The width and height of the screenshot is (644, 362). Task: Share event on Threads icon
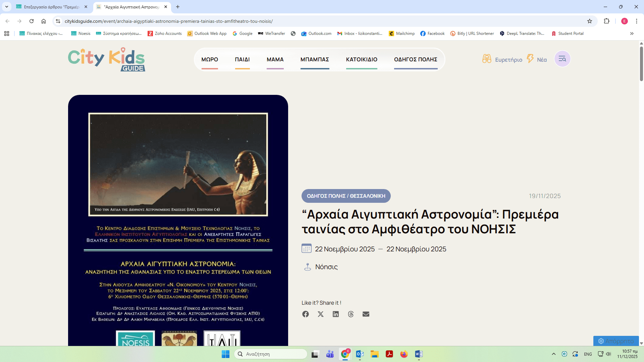(x=351, y=314)
